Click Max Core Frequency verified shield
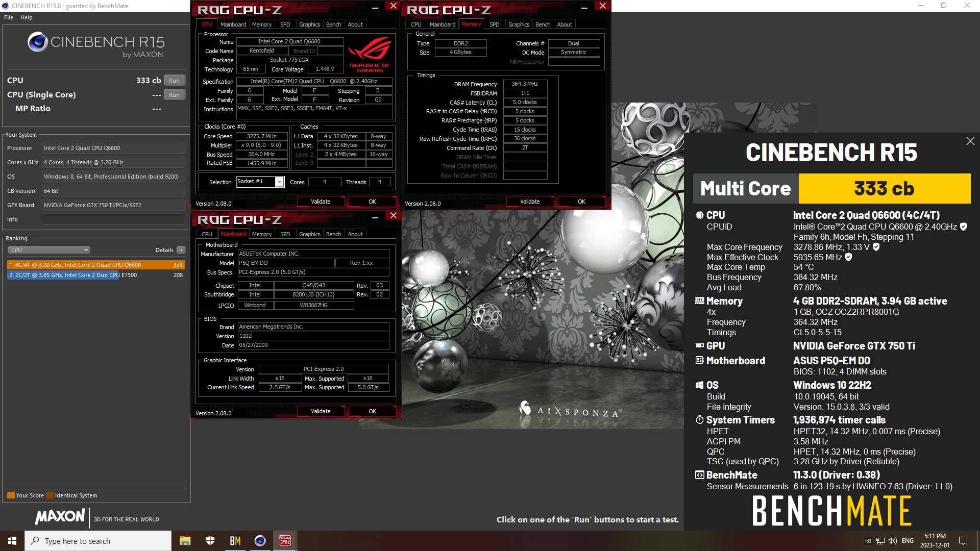The height and width of the screenshot is (551, 980). 876,247
